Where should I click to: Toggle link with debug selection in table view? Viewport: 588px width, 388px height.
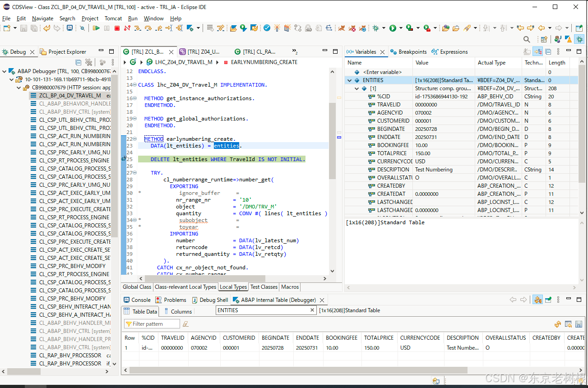tap(537, 300)
